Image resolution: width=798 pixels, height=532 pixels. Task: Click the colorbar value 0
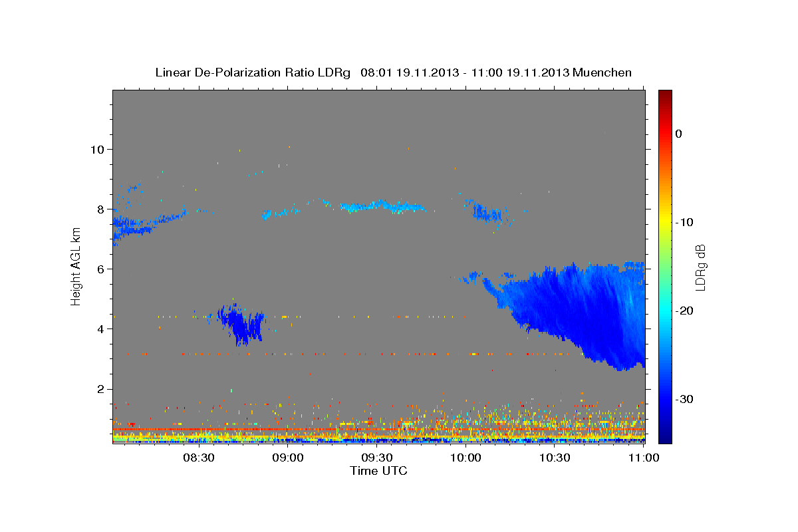[679, 134]
